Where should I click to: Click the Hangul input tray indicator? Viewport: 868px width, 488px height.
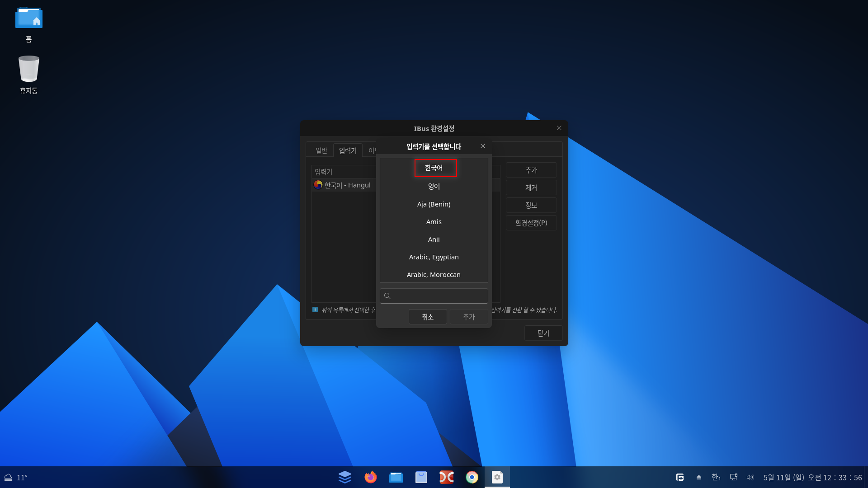[x=716, y=477]
